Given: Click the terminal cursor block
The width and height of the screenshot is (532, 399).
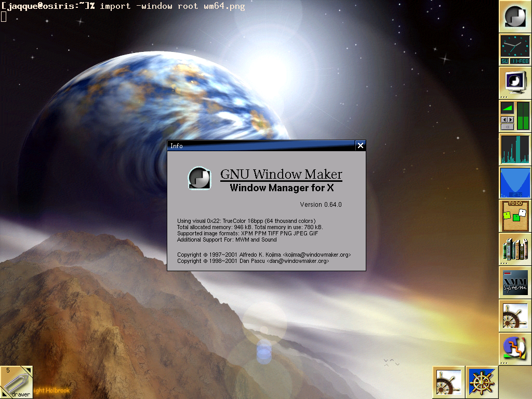Looking at the screenshot, I should (4, 17).
